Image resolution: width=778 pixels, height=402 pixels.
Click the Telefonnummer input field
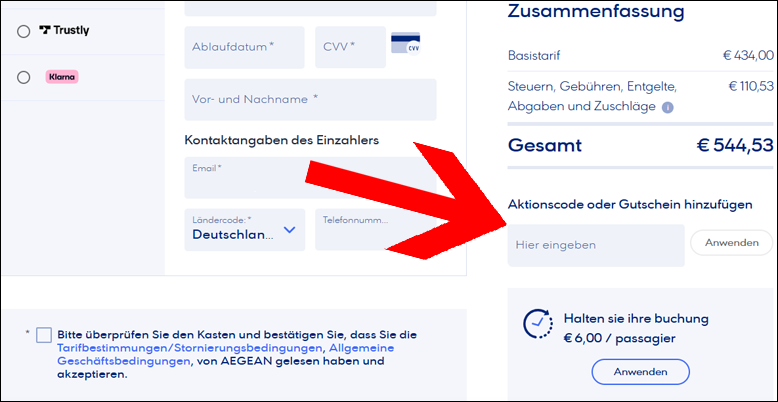pyautogui.click(x=376, y=230)
